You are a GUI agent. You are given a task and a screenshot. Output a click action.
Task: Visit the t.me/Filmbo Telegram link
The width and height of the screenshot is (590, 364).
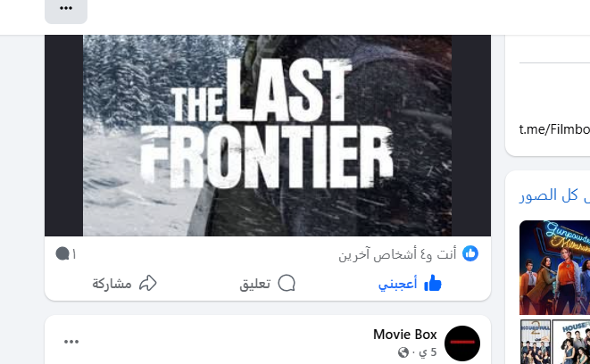click(554, 129)
